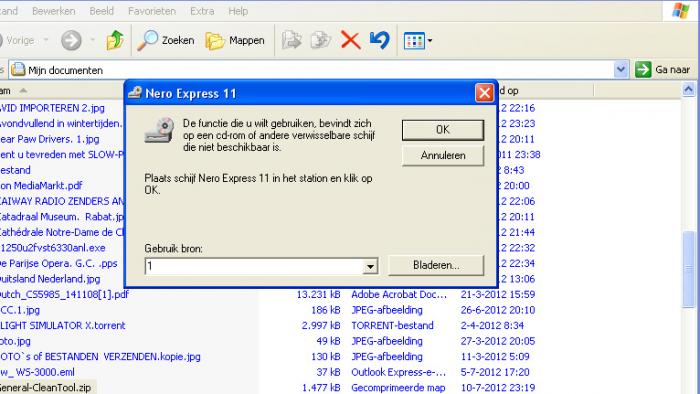Open the Views button dropdown arrow
Screen dimensions: 700x394
(x=429, y=41)
